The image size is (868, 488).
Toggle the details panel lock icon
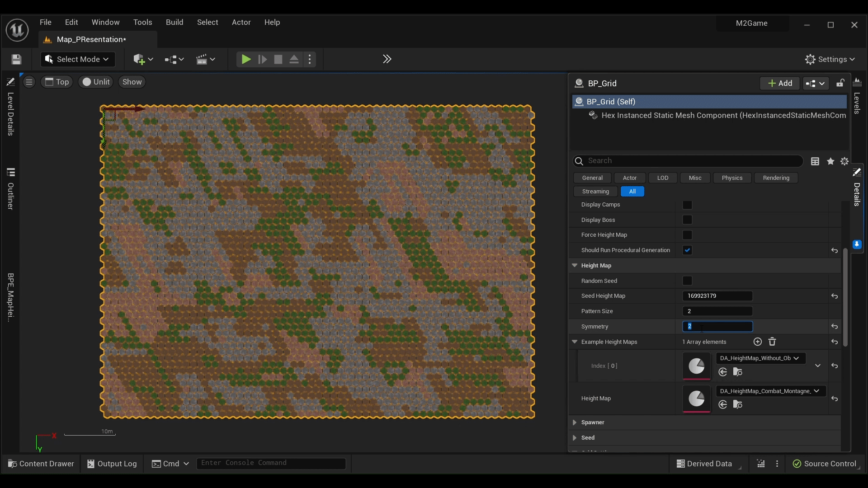[x=840, y=83]
